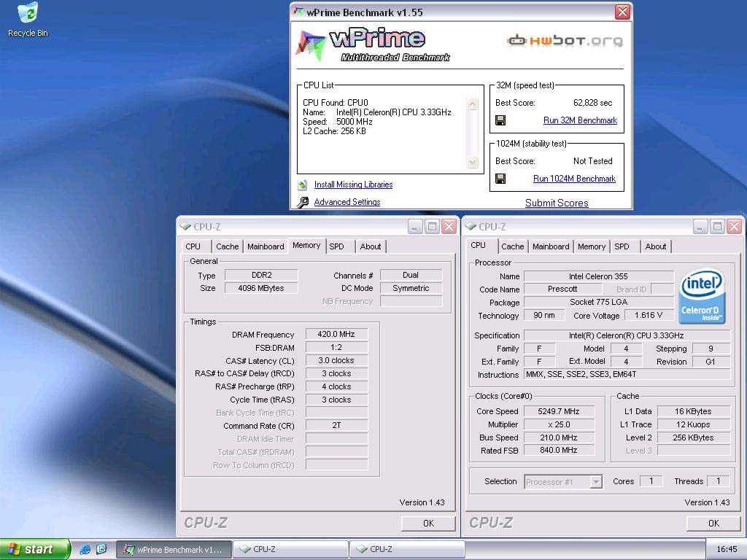Click the Level 2 cache value 256 KBytes
Screen dimensions: 747x560
point(693,437)
